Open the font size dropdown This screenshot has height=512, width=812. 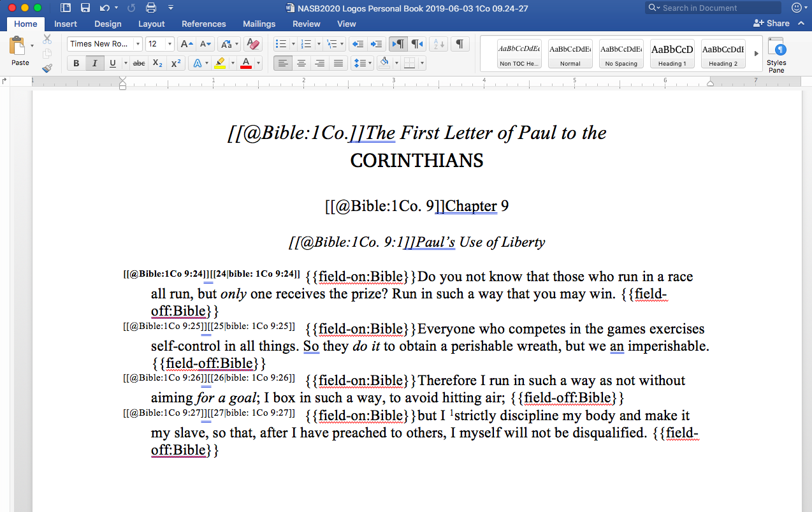point(170,44)
